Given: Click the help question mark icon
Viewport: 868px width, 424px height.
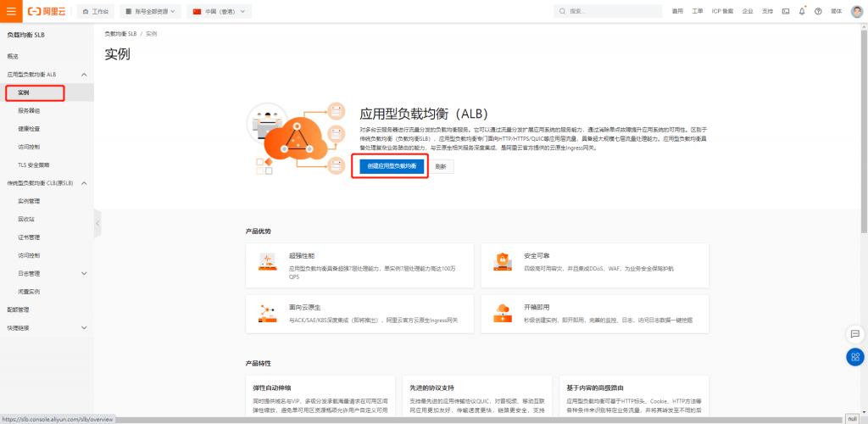Looking at the screenshot, I should tap(818, 11).
